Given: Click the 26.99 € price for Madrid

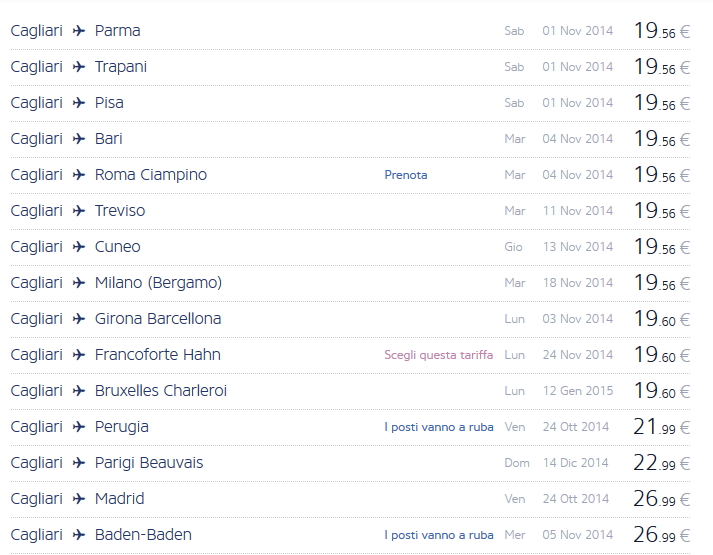Looking at the screenshot, I should point(661,499).
